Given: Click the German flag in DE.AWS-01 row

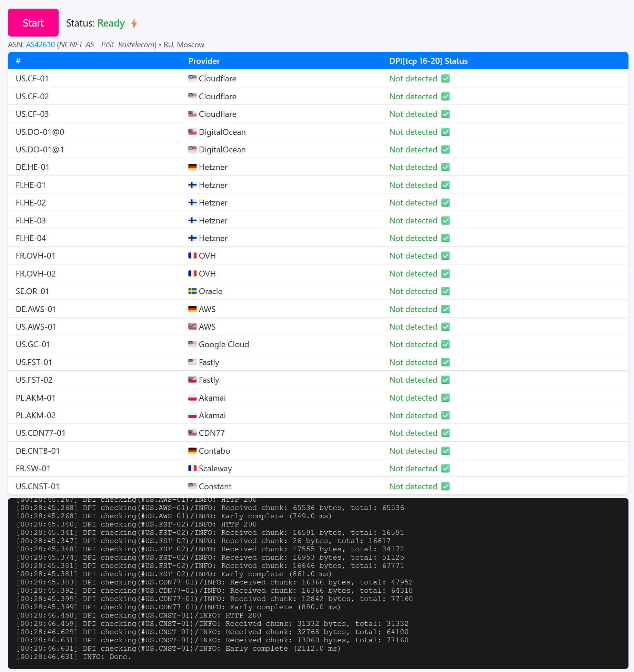Looking at the screenshot, I should pyautogui.click(x=192, y=309).
